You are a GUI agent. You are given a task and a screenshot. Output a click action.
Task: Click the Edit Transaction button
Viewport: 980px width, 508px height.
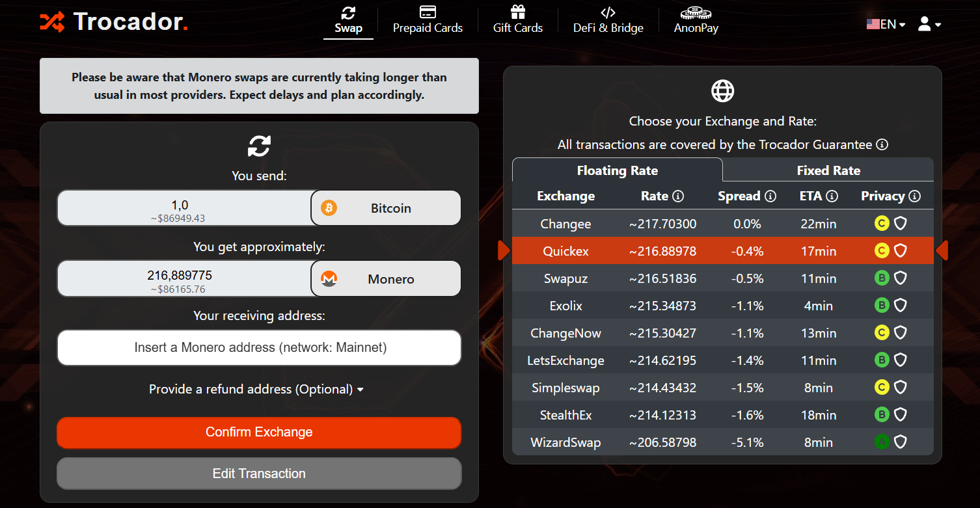pos(259,474)
